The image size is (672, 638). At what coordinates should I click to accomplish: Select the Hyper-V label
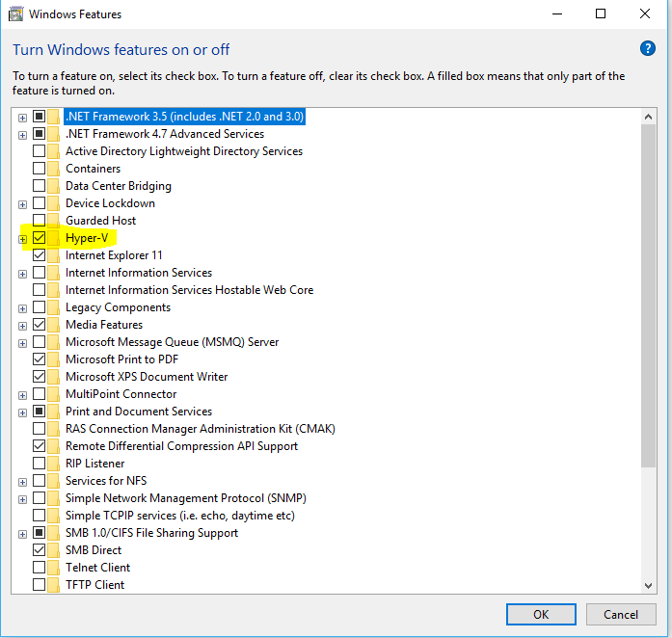(87, 238)
